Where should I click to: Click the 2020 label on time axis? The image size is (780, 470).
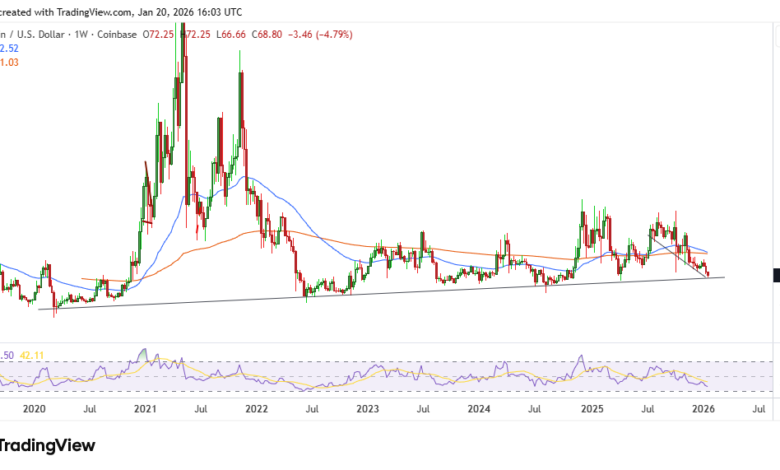point(34,408)
